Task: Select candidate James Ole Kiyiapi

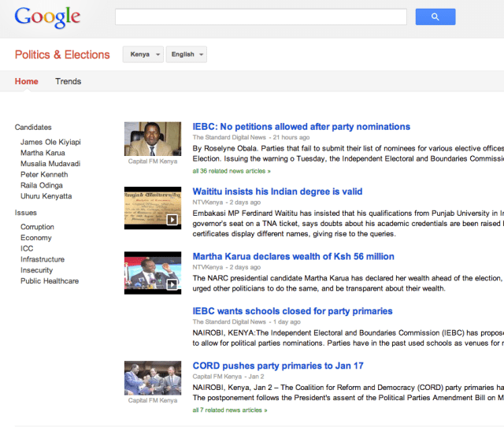Action: tap(50, 142)
